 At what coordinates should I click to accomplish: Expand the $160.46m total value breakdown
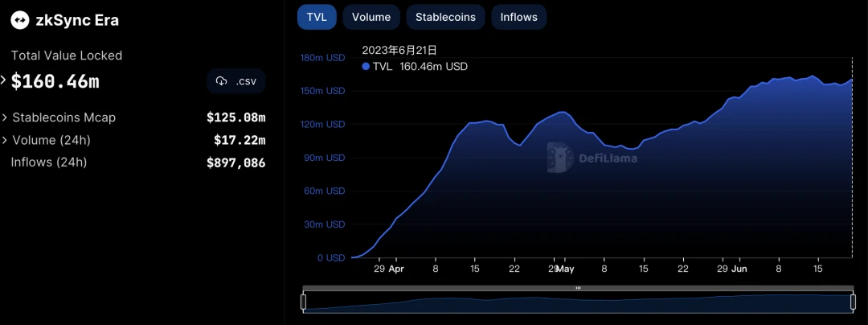point(4,80)
